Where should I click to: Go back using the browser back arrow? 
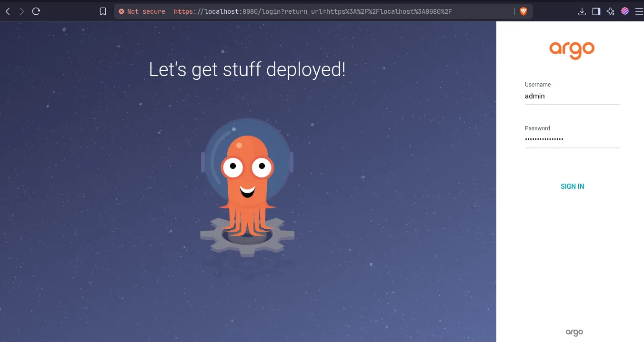(x=8, y=11)
